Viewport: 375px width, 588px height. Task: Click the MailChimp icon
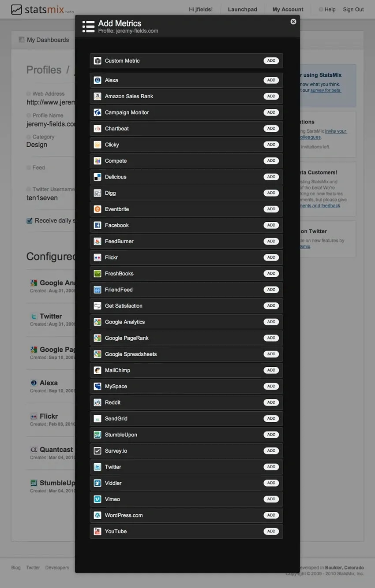click(97, 370)
